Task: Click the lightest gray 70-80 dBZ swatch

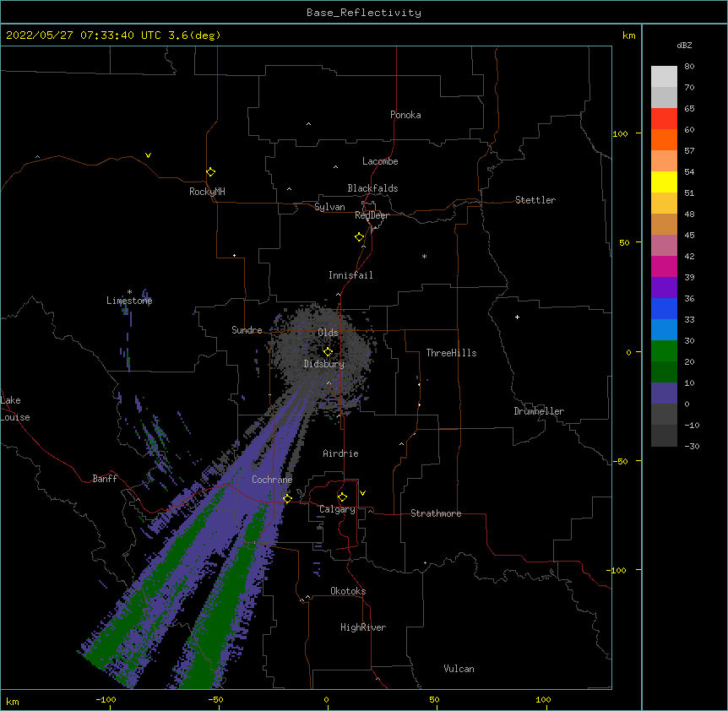Action: [x=664, y=77]
